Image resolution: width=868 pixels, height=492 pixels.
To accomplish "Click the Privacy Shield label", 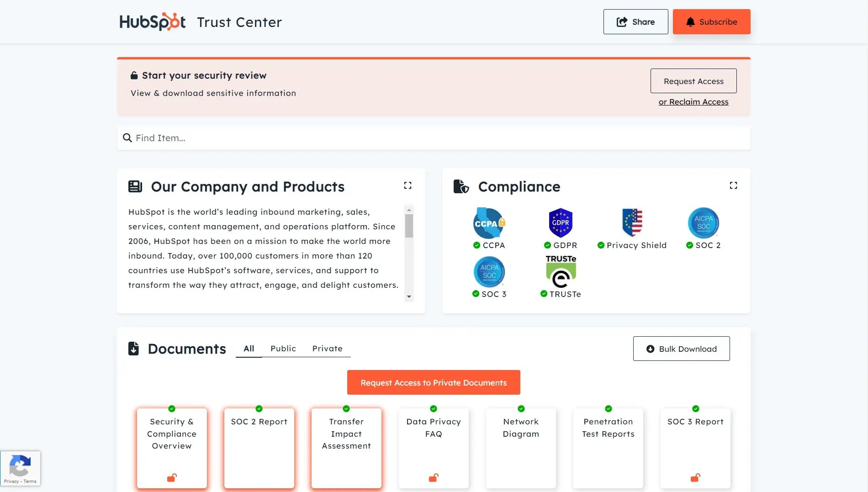I will pyautogui.click(x=636, y=245).
